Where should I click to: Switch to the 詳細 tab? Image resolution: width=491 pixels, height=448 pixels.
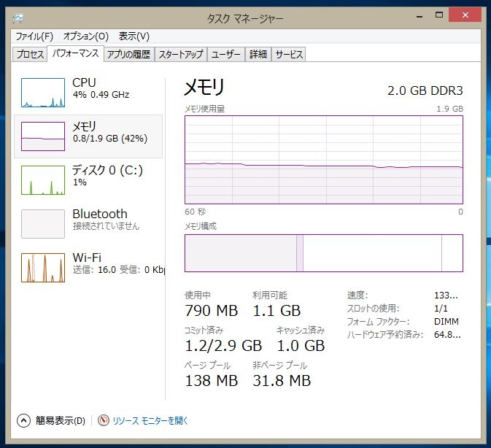[258, 55]
